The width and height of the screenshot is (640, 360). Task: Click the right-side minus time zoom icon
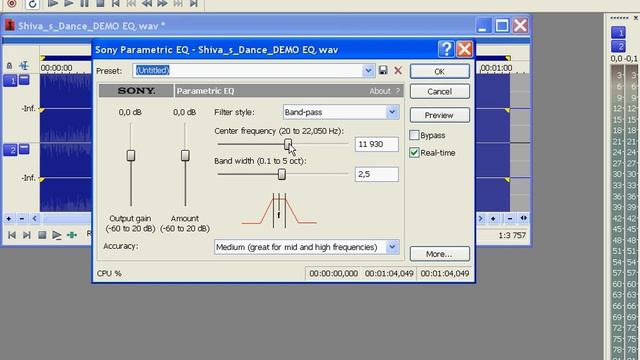510,218
